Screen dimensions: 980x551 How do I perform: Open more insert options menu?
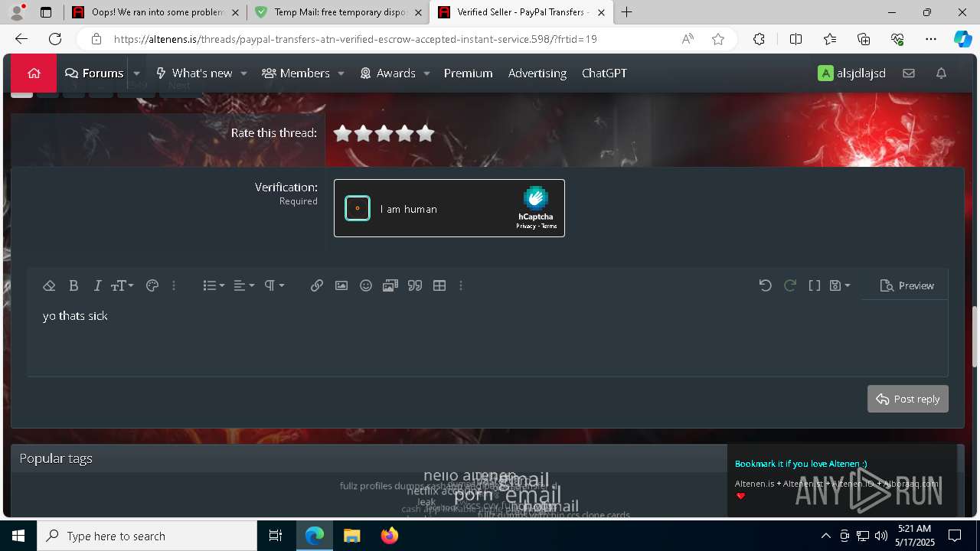461,285
